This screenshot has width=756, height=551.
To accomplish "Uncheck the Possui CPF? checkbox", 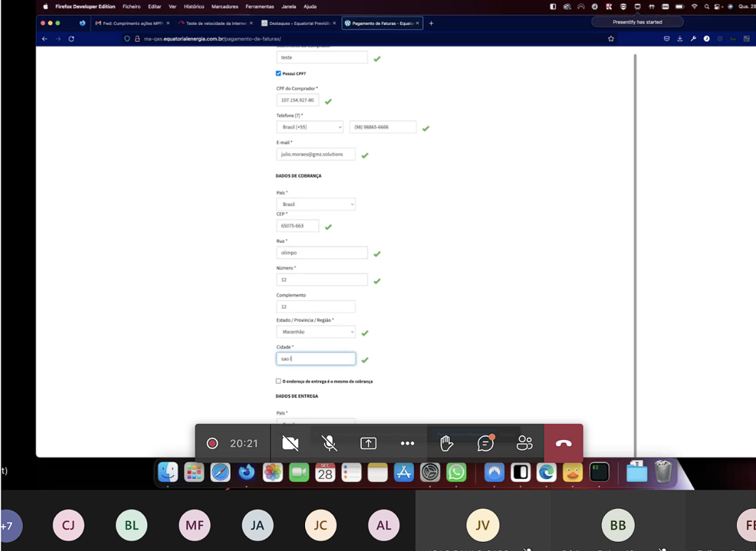I will [278, 73].
